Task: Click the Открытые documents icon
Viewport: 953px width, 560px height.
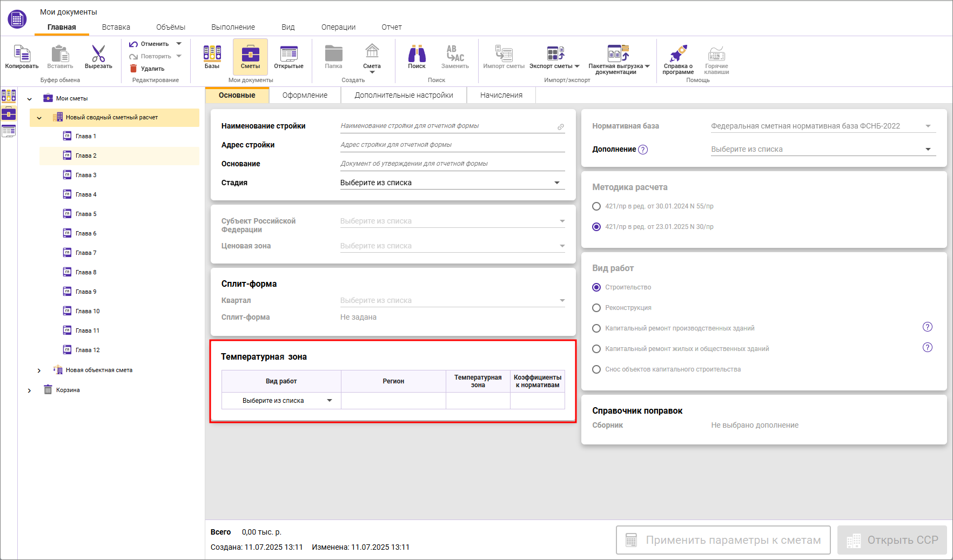Action: (288, 54)
